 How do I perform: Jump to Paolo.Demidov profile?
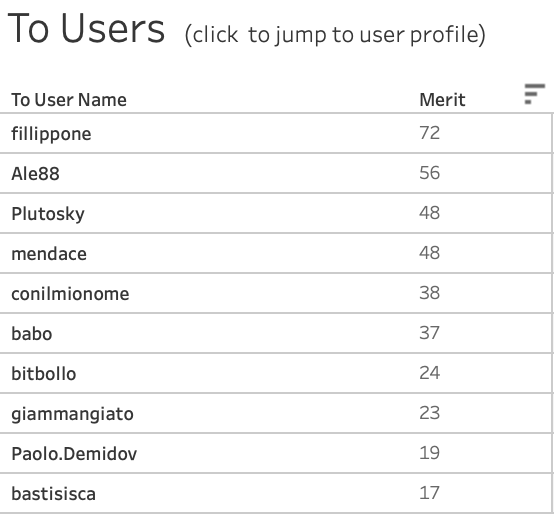74,454
